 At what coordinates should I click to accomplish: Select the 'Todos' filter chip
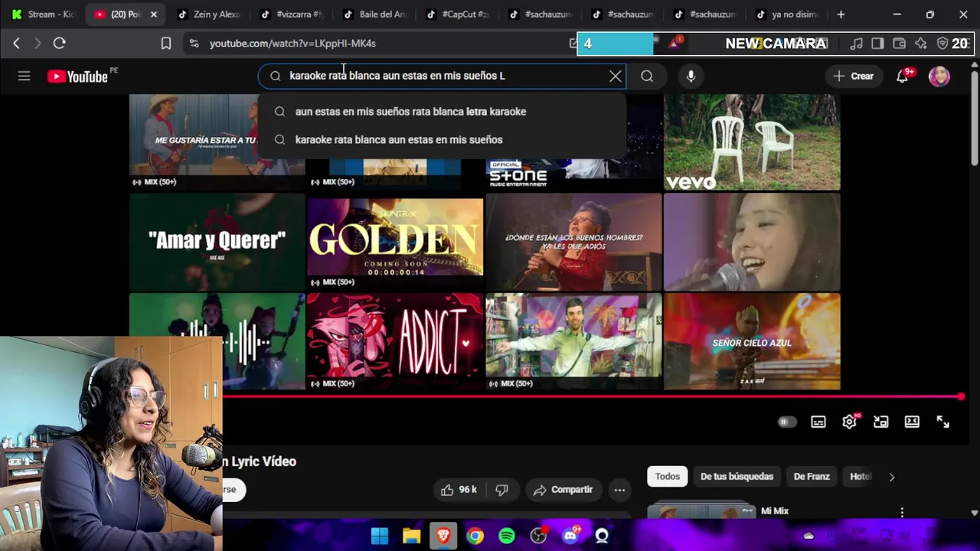coord(667,476)
